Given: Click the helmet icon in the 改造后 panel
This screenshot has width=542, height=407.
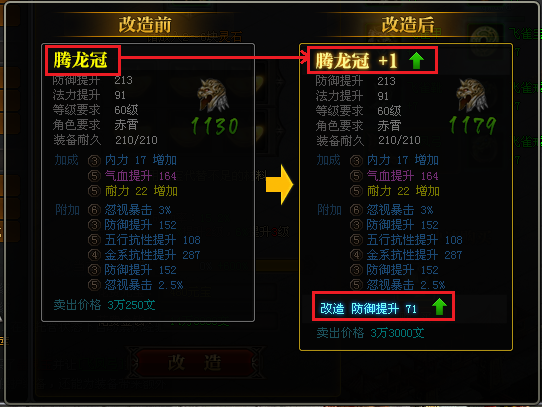Looking at the screenshot, I should click(472, 95).
